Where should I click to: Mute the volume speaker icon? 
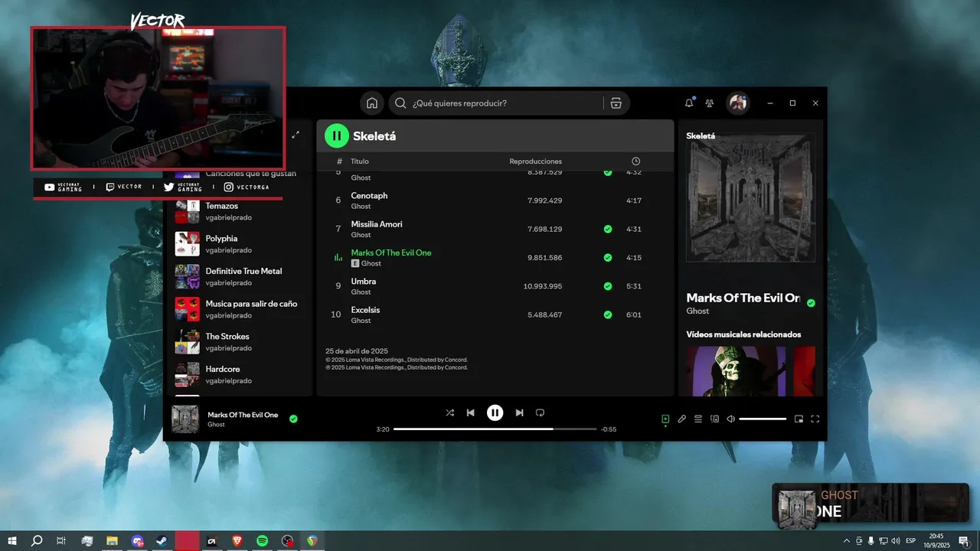tap(730, 419)
